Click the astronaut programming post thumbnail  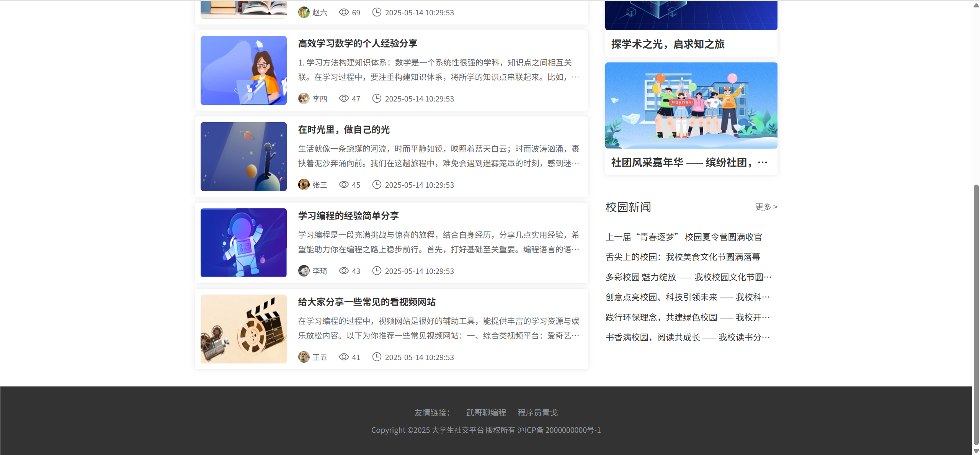[243, 243]
